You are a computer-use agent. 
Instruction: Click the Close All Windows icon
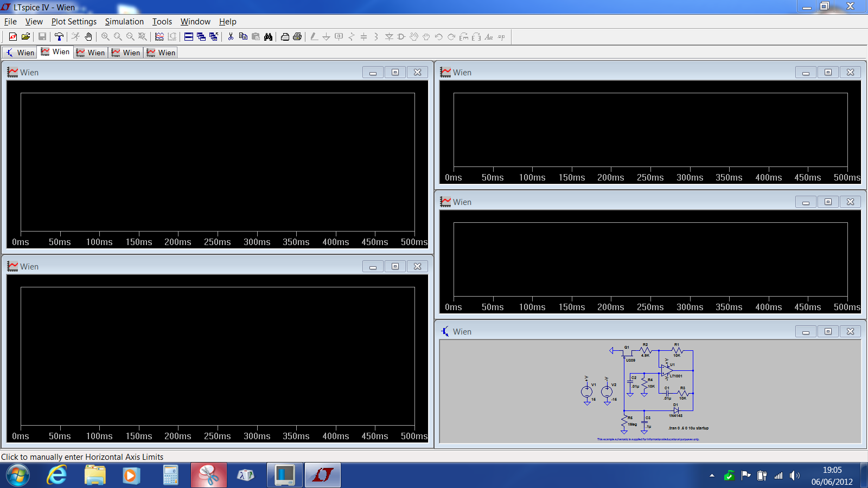pos(214,37)
